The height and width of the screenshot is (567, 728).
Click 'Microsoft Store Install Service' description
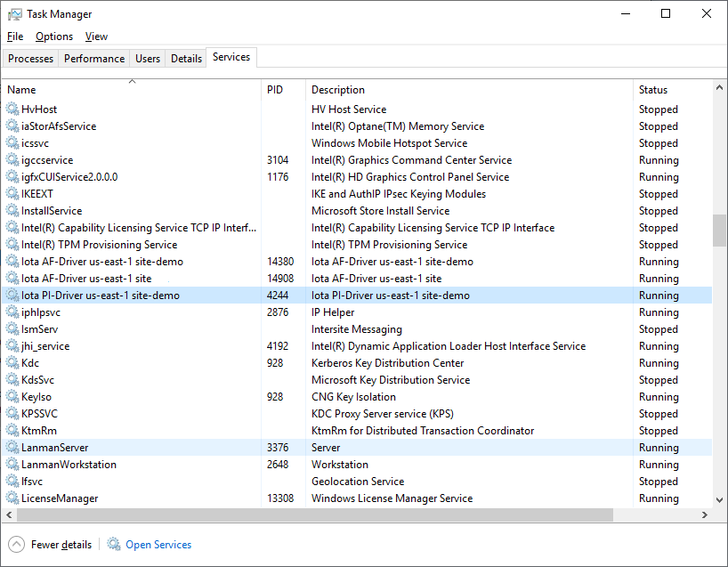381,211
